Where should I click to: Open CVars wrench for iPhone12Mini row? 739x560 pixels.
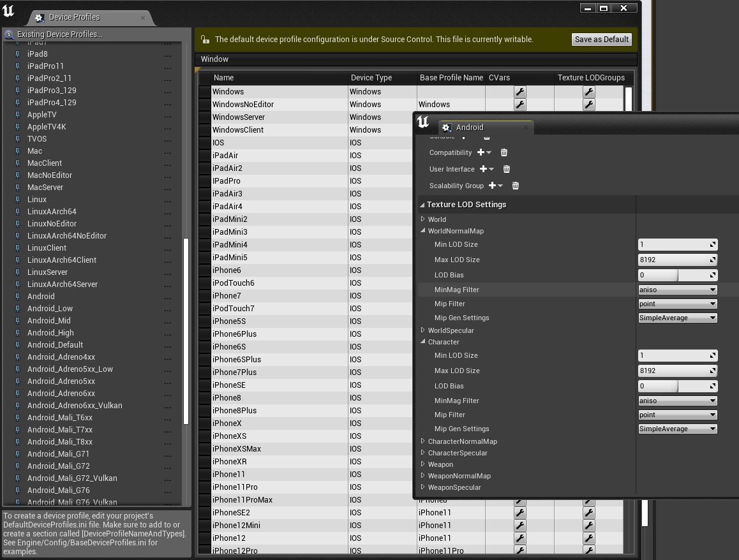point(520,525)
